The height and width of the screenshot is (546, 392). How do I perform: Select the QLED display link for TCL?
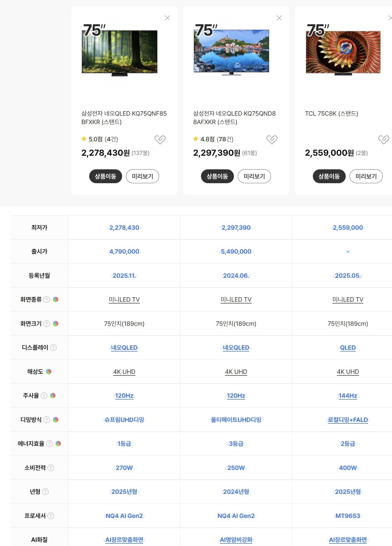[348, 348]
